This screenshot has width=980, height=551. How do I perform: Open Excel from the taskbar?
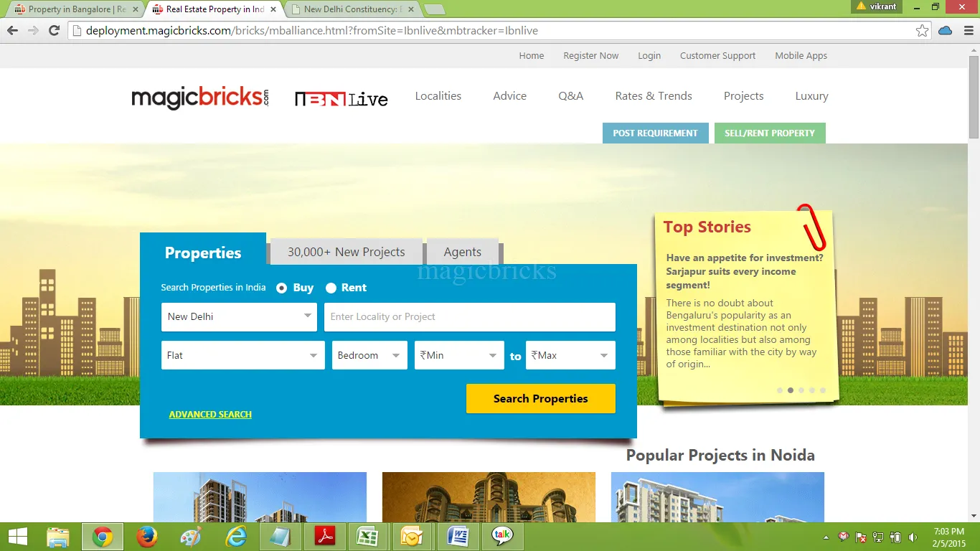368,537
